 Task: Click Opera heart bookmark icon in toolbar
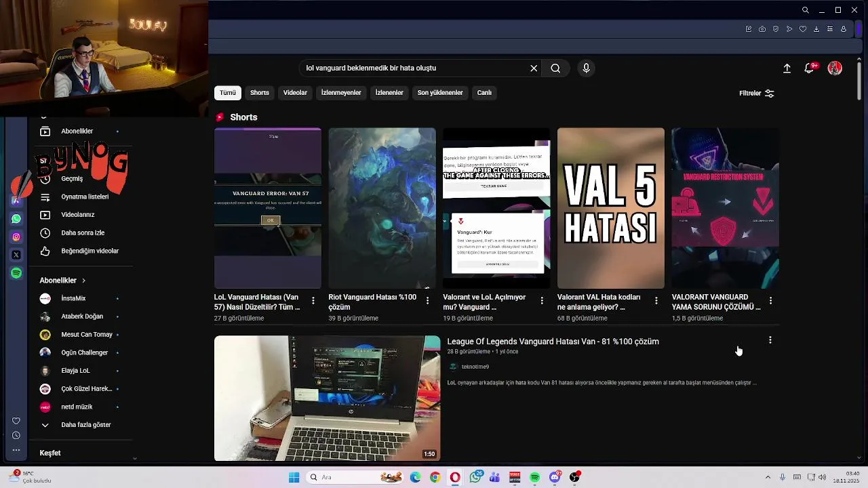click(x=803, y=29)
